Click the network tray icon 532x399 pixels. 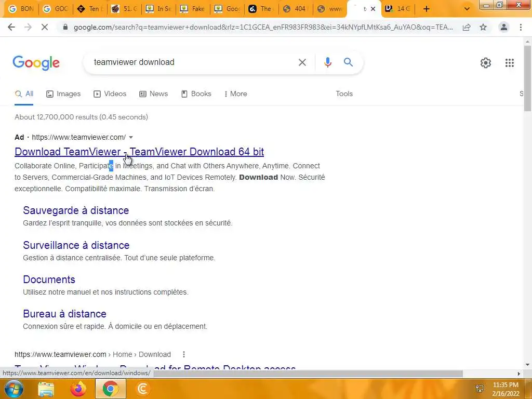click(x=480, y=389)
